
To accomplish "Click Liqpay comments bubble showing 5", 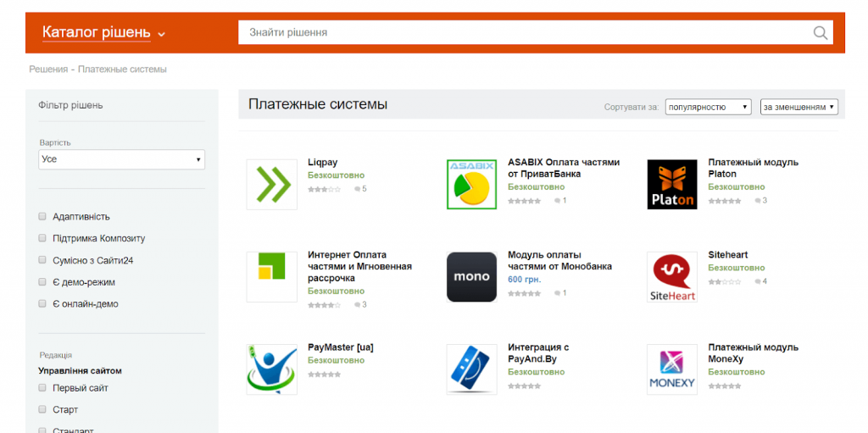I will click(x=360, y=189).
